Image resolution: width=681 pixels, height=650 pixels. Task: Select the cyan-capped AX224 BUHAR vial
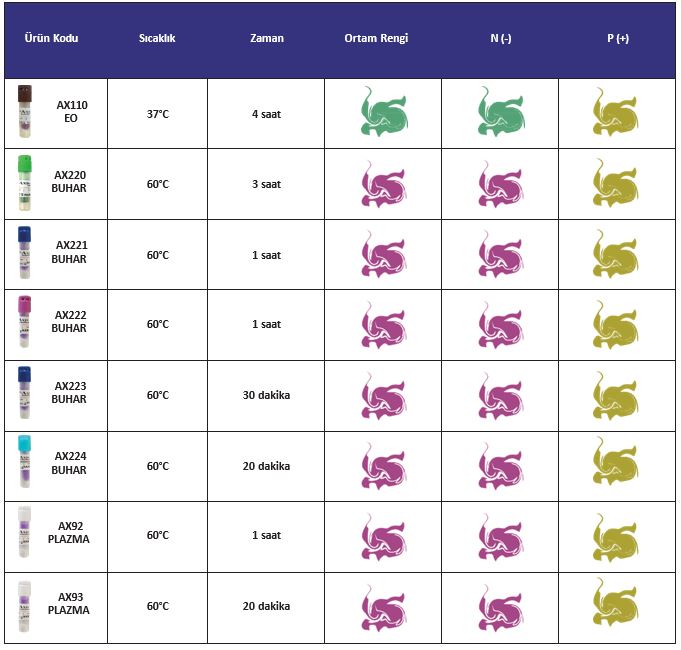pyautogui.click(x=25, y=462)
